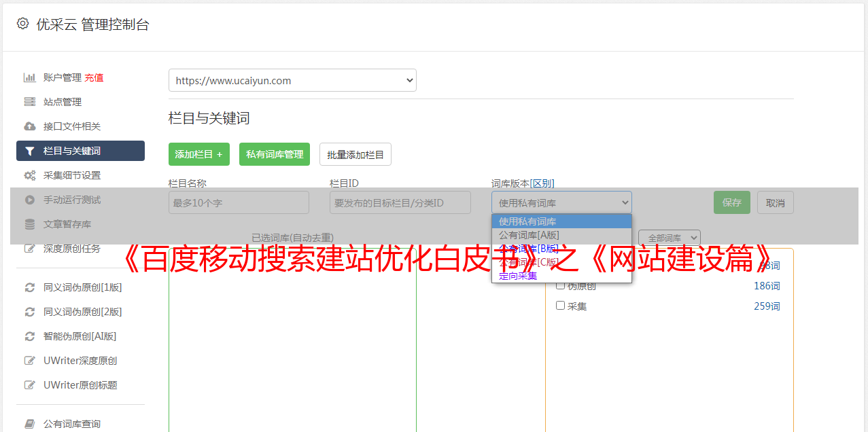Open the red 充值 link

coord(94,77)
